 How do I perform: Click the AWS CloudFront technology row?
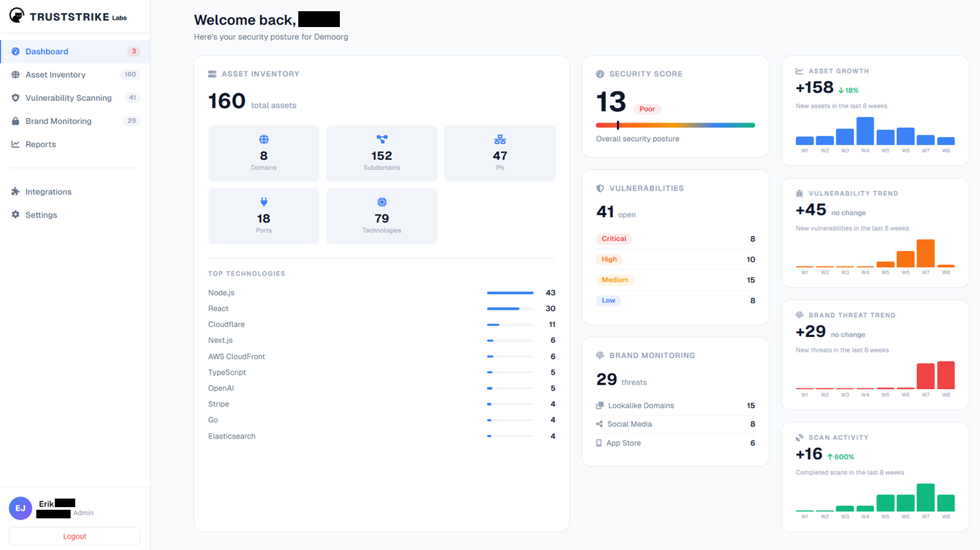[381, 356]
